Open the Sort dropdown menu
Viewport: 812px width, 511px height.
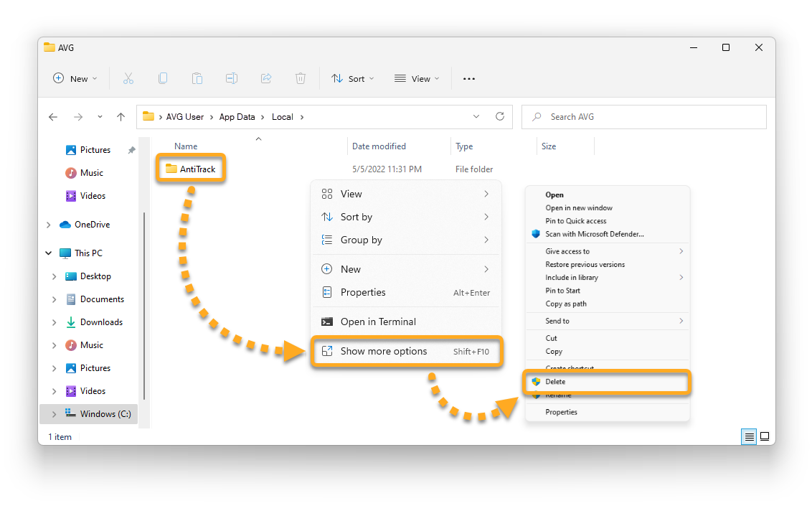[x=353, y=79]
